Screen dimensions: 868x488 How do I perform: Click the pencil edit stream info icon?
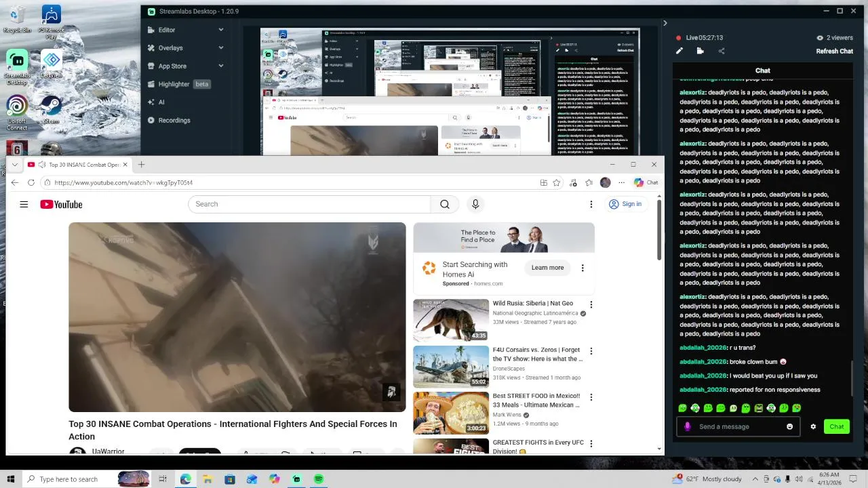click(x=679, y=51)
